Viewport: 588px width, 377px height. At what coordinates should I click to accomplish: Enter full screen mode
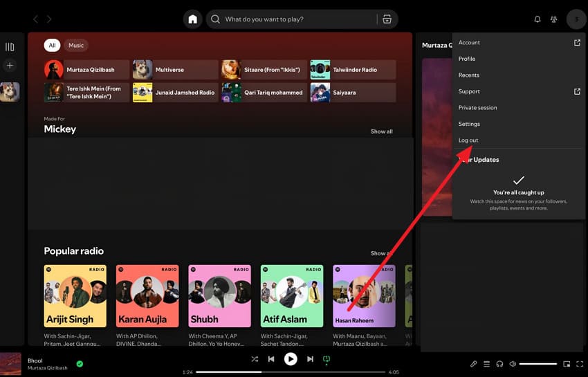tap(580, 364)
